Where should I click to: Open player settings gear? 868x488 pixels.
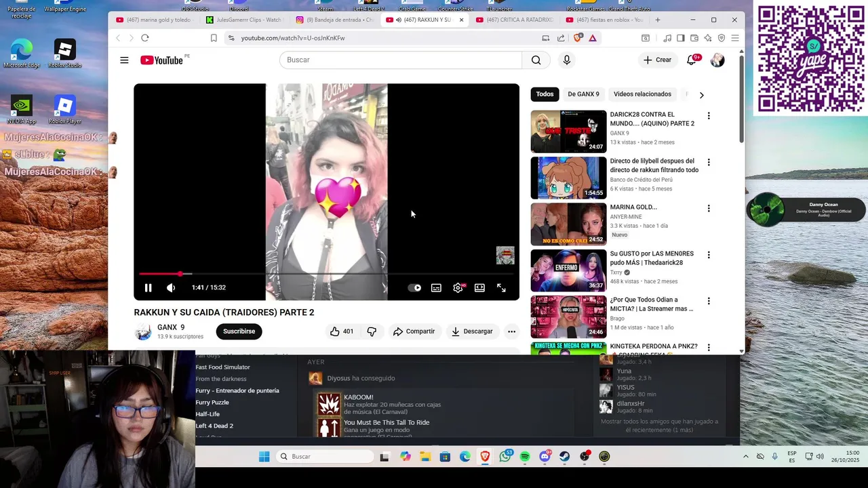pyautogui.click(x=458, y=287)
